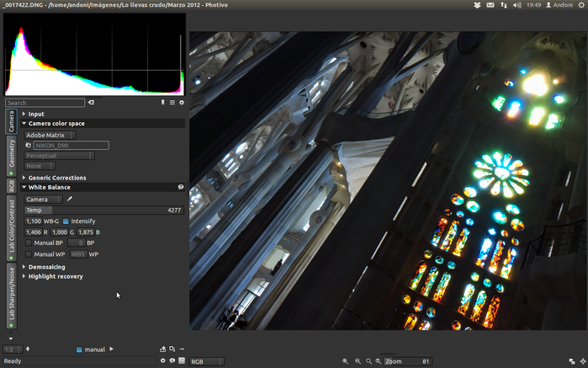Screen dimensions: 588x368
Task: Click the camera profile load icon left of NIKON_D90
Action: point(28,146)
